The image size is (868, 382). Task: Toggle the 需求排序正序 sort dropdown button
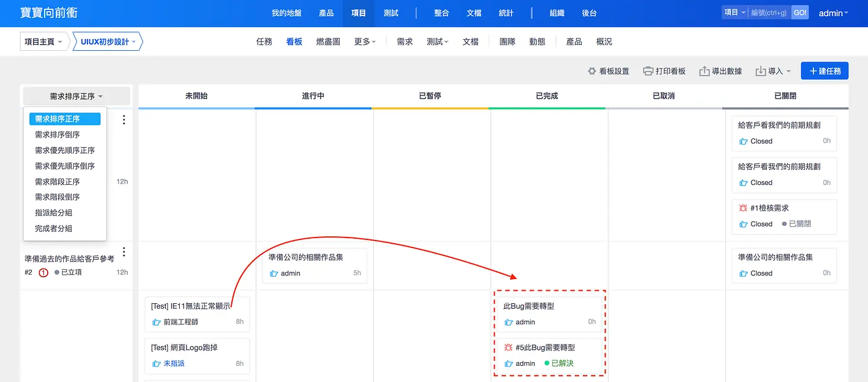coord(76,96)
